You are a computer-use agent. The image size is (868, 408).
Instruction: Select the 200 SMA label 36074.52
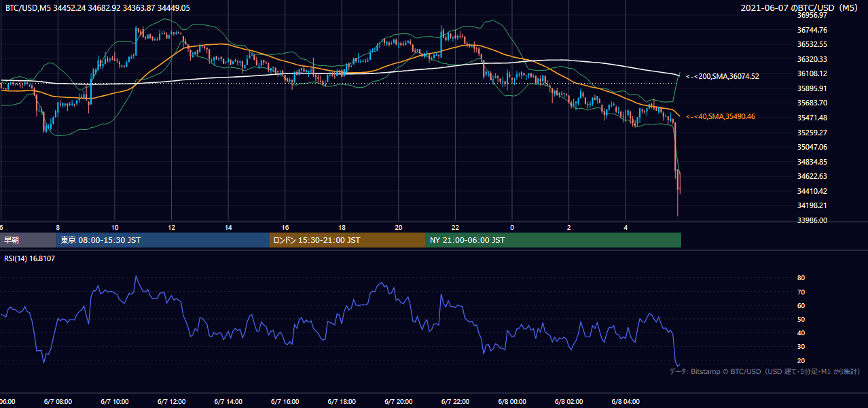pos(723,76)
